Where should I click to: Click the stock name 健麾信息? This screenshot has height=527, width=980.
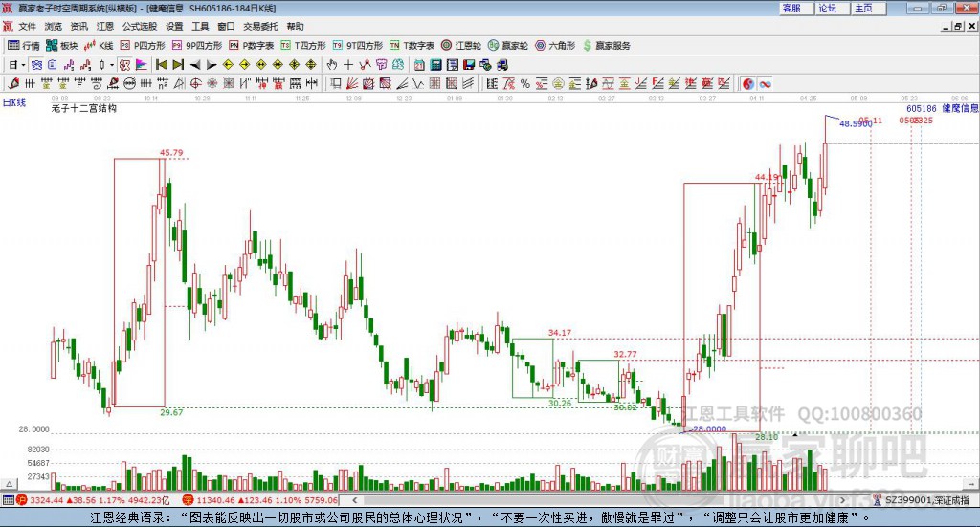[960, 108]
